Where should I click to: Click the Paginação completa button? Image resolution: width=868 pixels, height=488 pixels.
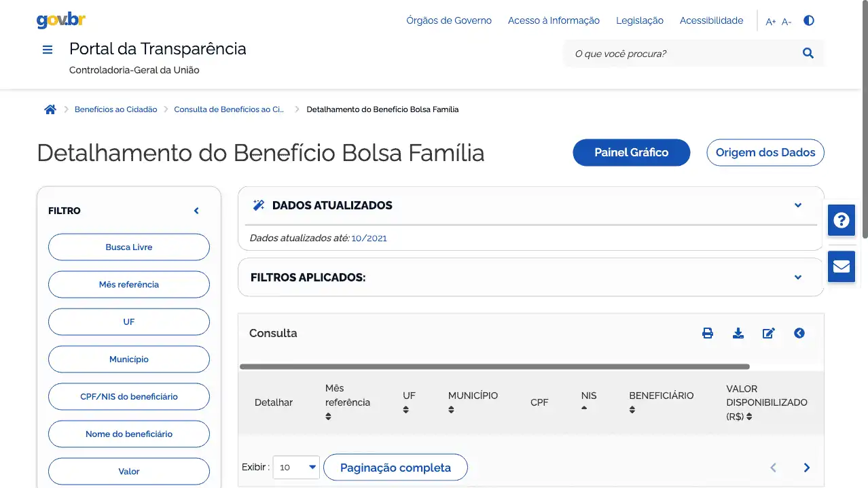(395, 468)
